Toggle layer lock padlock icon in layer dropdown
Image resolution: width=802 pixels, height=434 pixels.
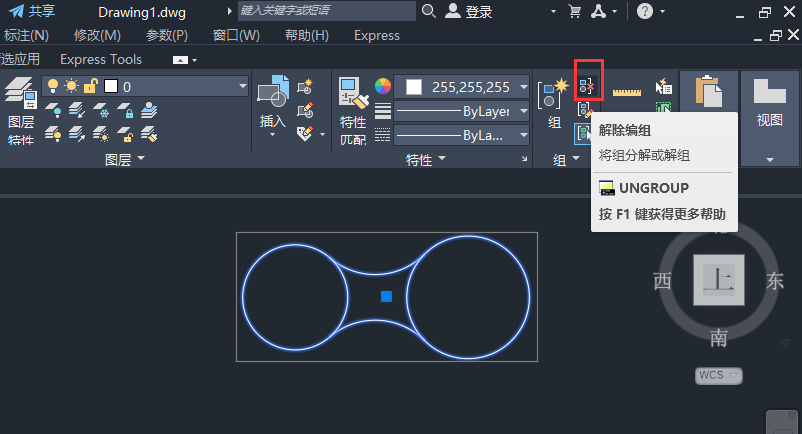[89, 87]
